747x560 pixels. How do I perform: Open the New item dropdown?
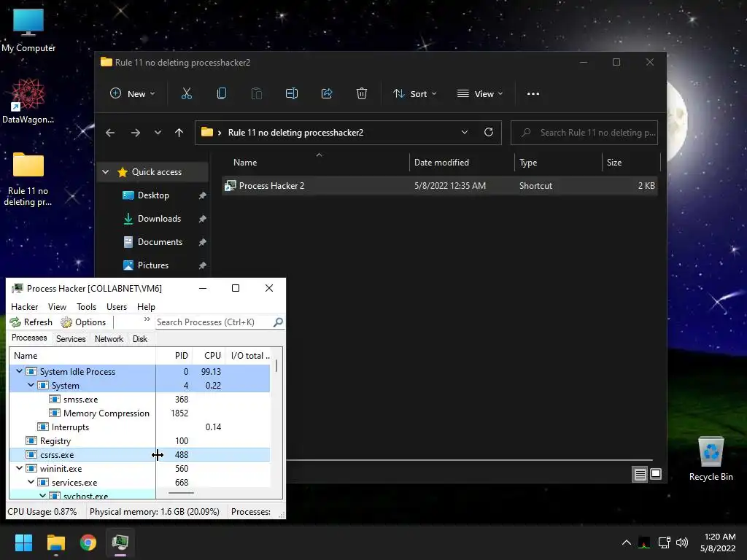[x=133, y=94]
